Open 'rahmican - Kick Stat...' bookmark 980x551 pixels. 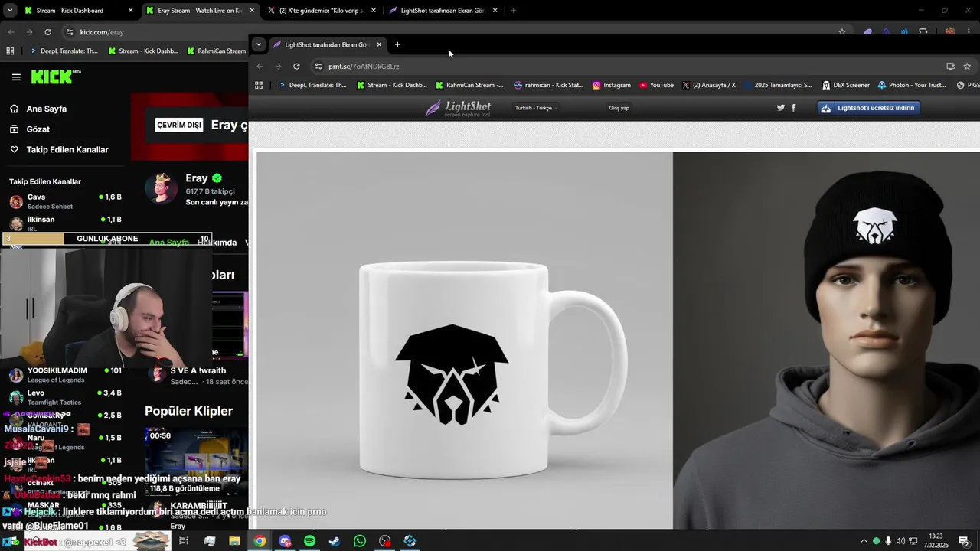click(x=548, y=85)
